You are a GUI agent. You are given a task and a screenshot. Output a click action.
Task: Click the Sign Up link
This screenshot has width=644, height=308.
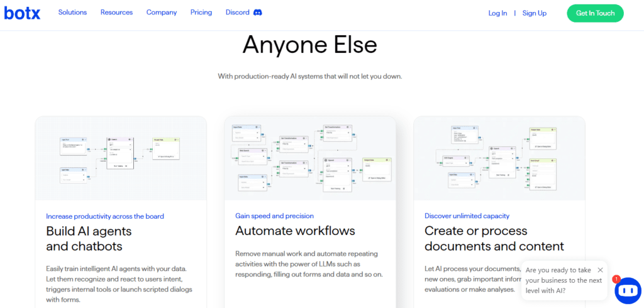click(534, 13)
